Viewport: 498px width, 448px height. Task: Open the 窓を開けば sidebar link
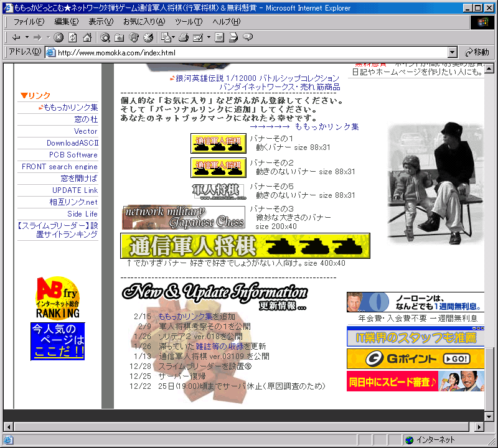[x=79, y=178]
